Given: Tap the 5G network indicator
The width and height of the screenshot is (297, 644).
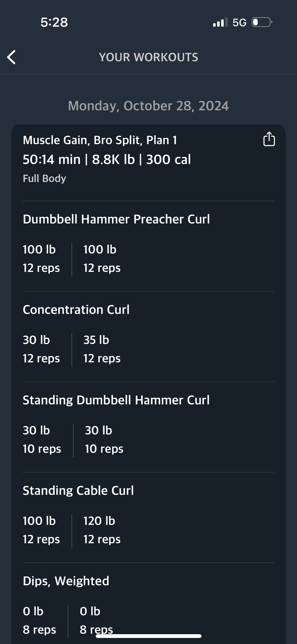Looking at the screenshot, I should pos(239,23).
